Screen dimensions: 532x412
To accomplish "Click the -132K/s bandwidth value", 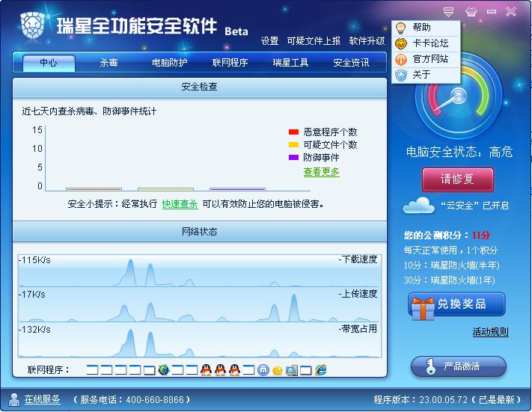I will 34,329.
